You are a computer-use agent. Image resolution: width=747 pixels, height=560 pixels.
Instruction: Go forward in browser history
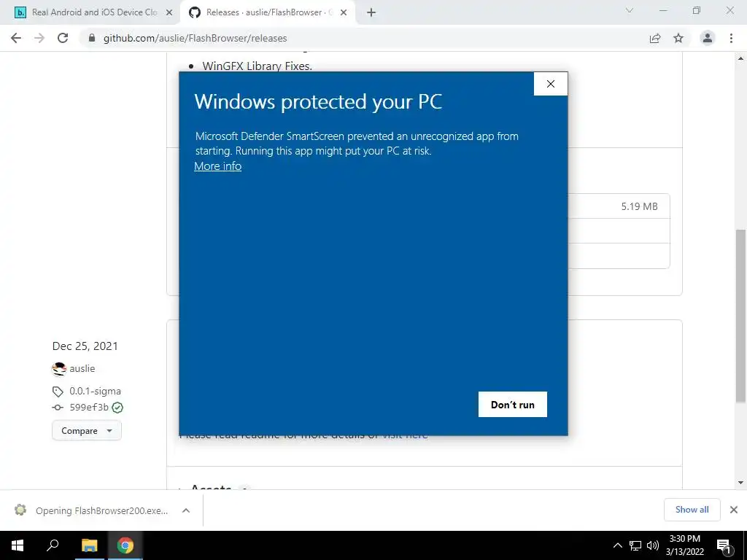(39, 38)
